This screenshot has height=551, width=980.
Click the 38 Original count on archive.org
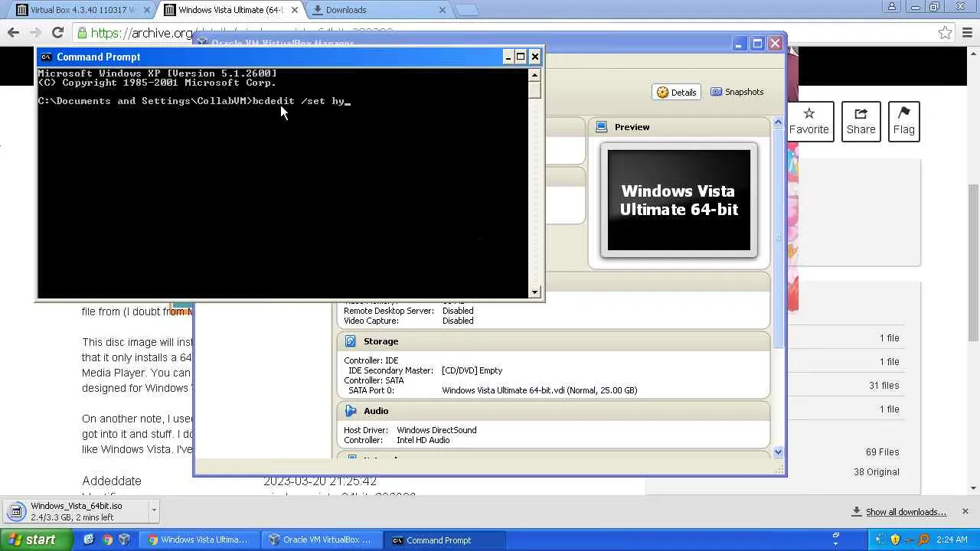click(877, 472)
